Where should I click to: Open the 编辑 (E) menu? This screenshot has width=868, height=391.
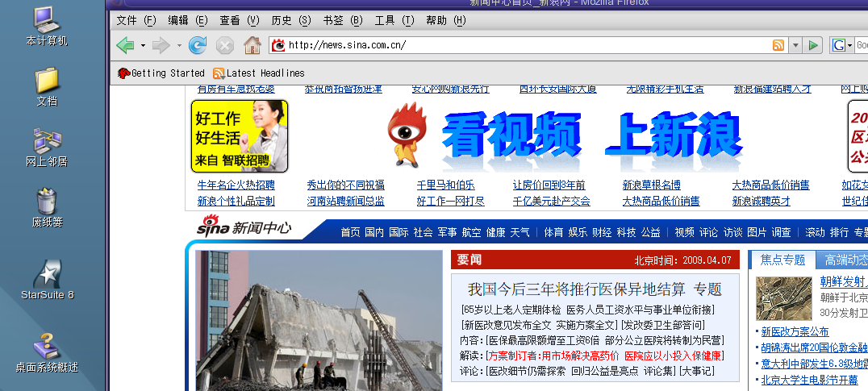[188, 20]
